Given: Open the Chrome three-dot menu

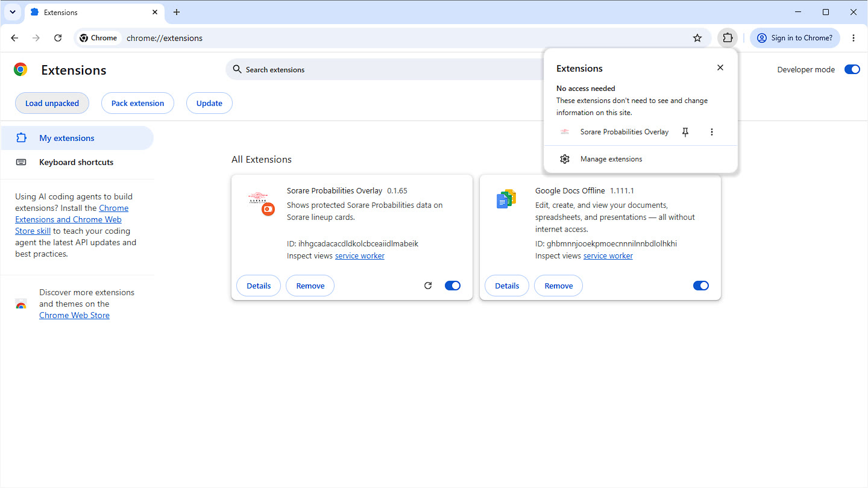Looking at the screenshot, I should pyautogui.click(x=854, y=38).
